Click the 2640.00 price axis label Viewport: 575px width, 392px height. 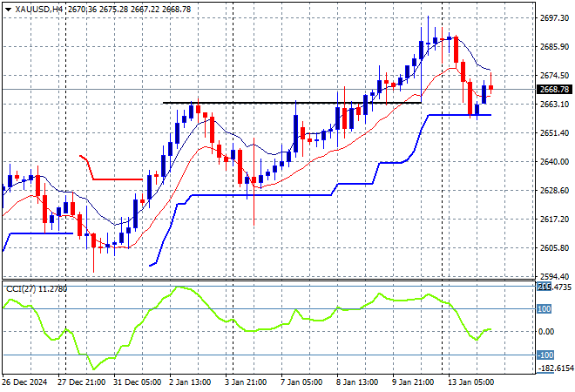554,162
